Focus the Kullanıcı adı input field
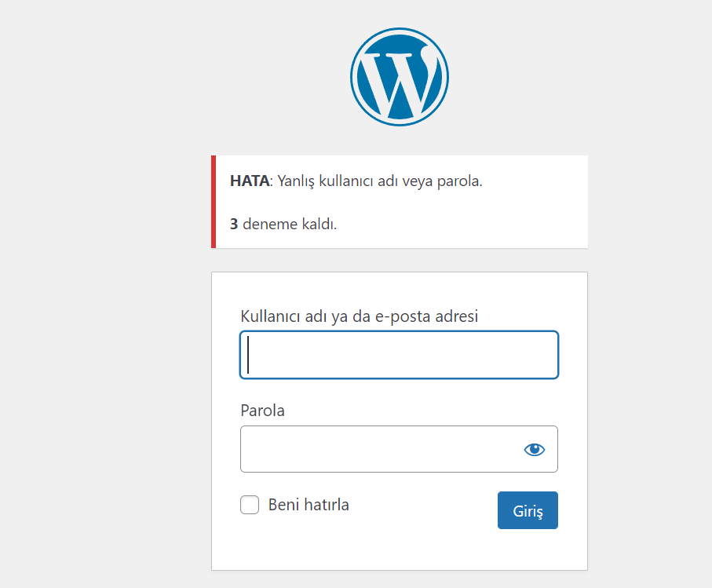Screen dimensions: 712x588 point(399,355)
